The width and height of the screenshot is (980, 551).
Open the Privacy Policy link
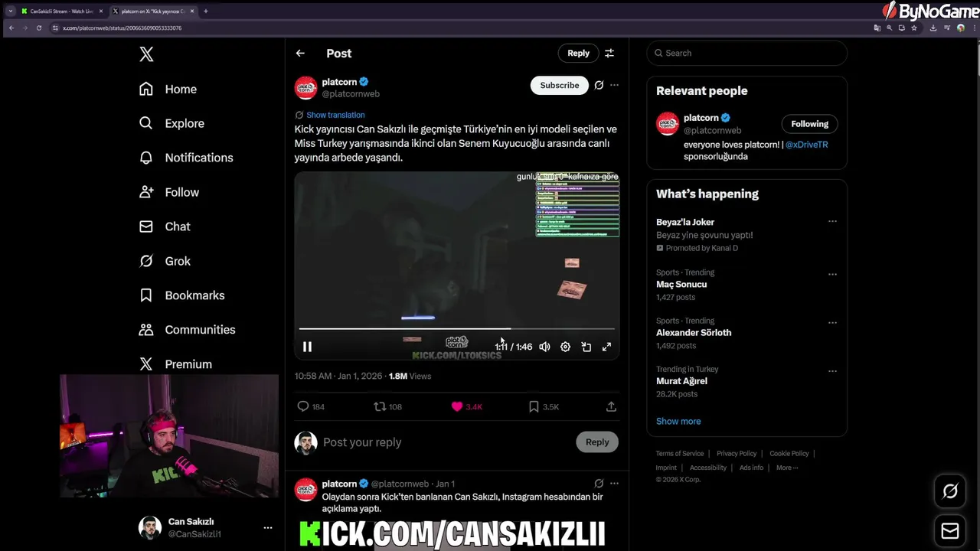pos(737,454)
